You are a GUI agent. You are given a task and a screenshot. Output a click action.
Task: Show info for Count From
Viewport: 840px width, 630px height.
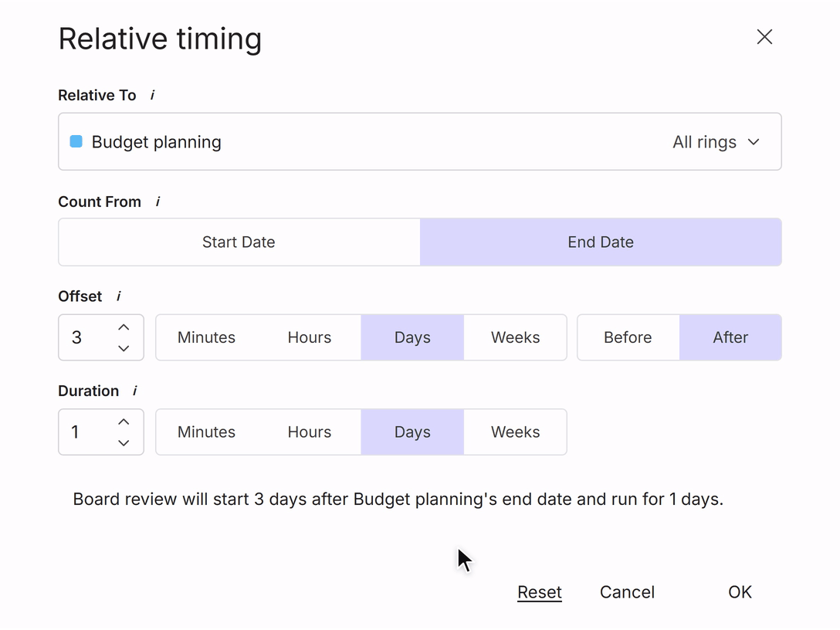(158, 202)
